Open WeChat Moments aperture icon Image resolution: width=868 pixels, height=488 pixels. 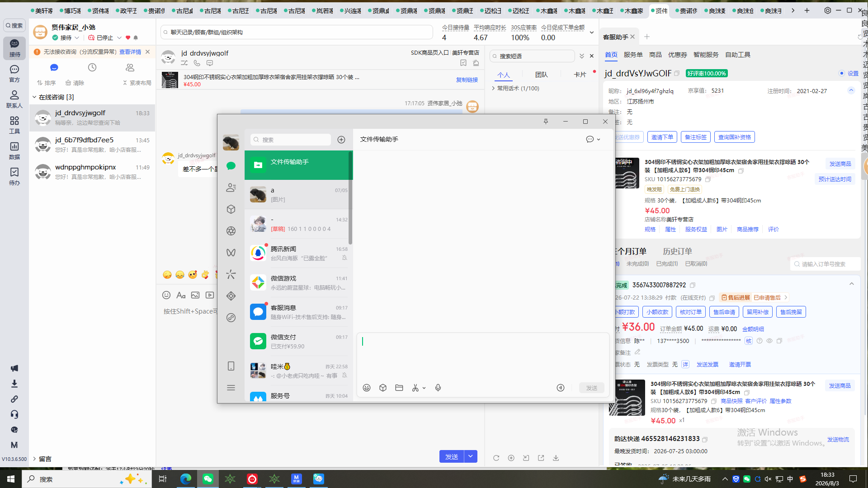pos(231,231)
